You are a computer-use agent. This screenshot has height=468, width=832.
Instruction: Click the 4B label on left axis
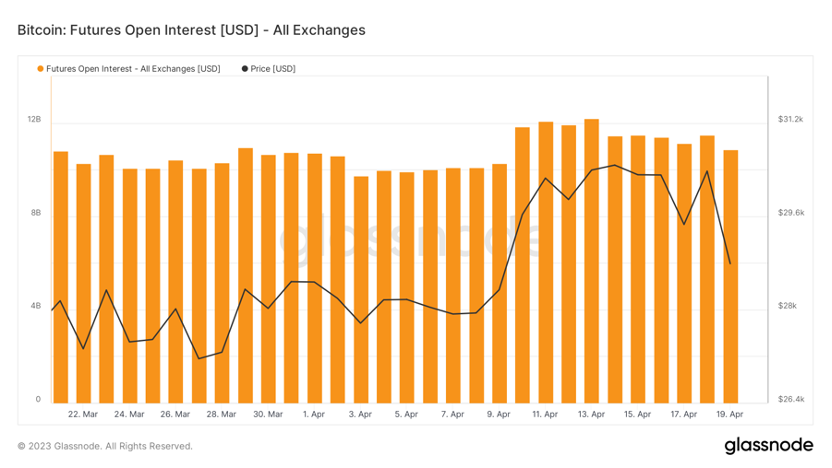pos(36,306)
